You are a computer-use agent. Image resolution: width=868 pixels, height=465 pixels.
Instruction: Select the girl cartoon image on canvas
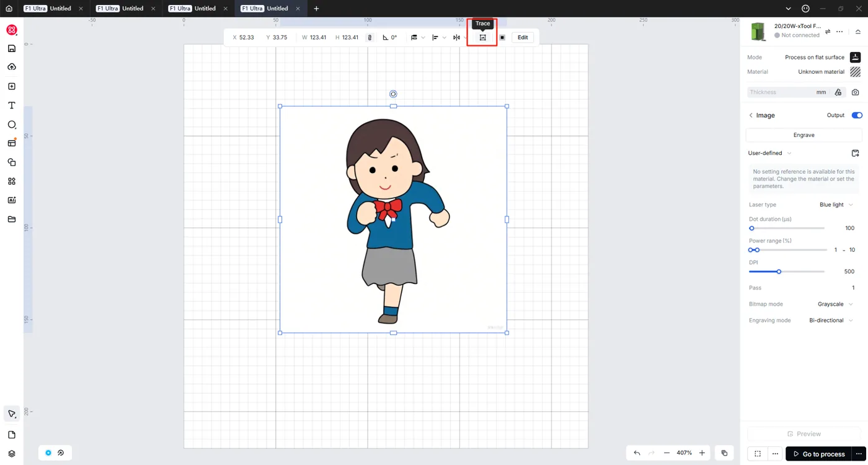tap(393, 219)
